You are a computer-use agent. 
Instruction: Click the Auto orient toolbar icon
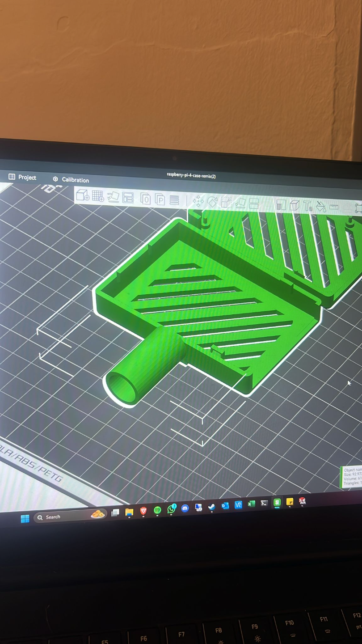pos(113,197)
